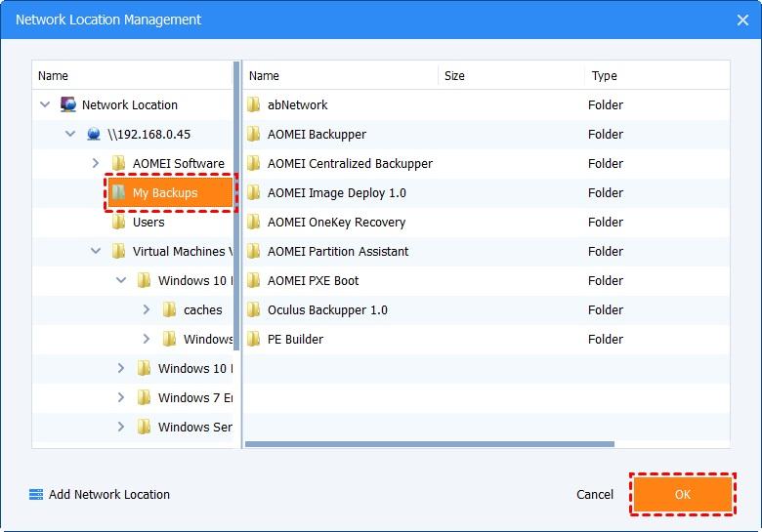Click the PE Builder folder icon
Image resolution: width=762 pixels, height=532 pixels.
[x=254, y=339]
